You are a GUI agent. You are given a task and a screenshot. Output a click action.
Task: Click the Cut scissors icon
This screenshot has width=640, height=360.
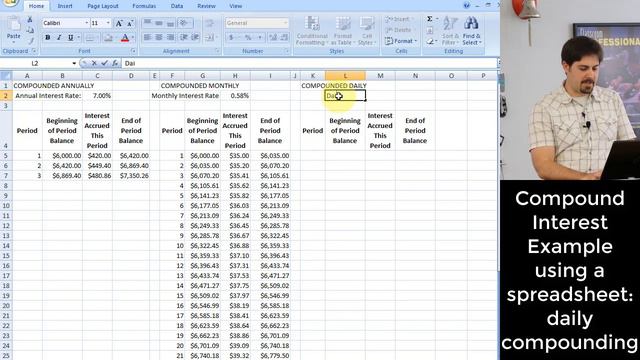(30, 20)
